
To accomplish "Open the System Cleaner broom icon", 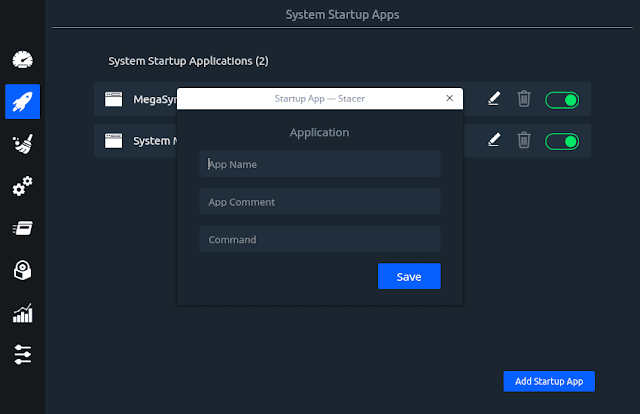I will pyautogui.click(x=22, y=144).
